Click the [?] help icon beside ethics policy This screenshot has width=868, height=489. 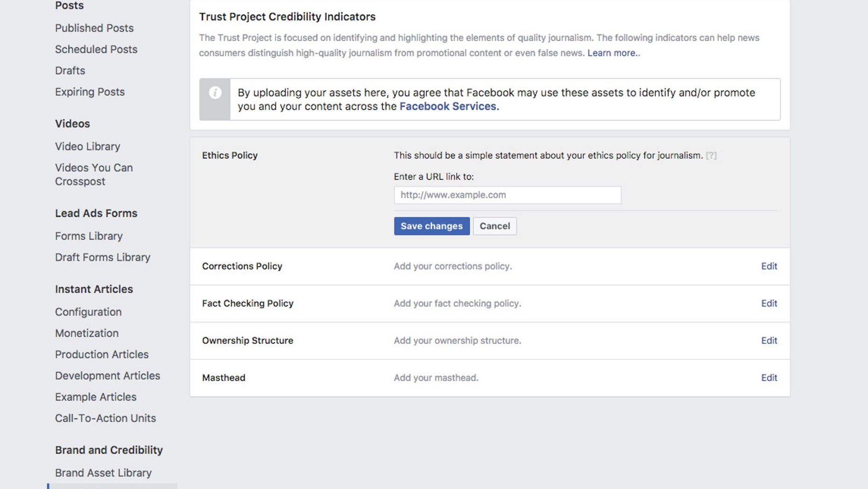pyautogui.click(x=711, y=155)
